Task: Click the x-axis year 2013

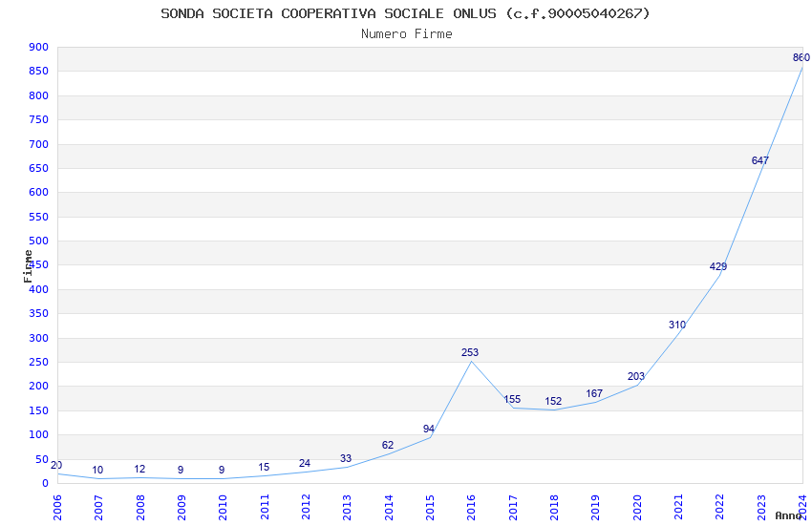Action: pos(347,507)
